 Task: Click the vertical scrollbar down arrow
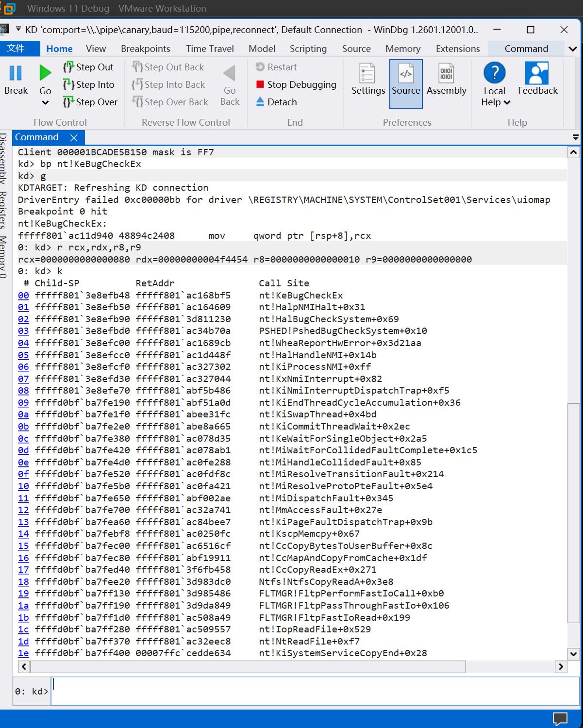click(573, 654)
